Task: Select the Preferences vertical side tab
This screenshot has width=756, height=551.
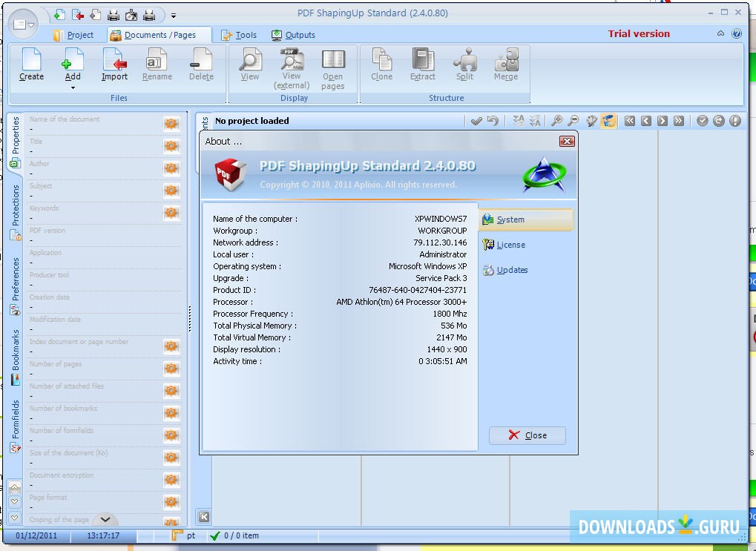Action: (x=16, y=286)
